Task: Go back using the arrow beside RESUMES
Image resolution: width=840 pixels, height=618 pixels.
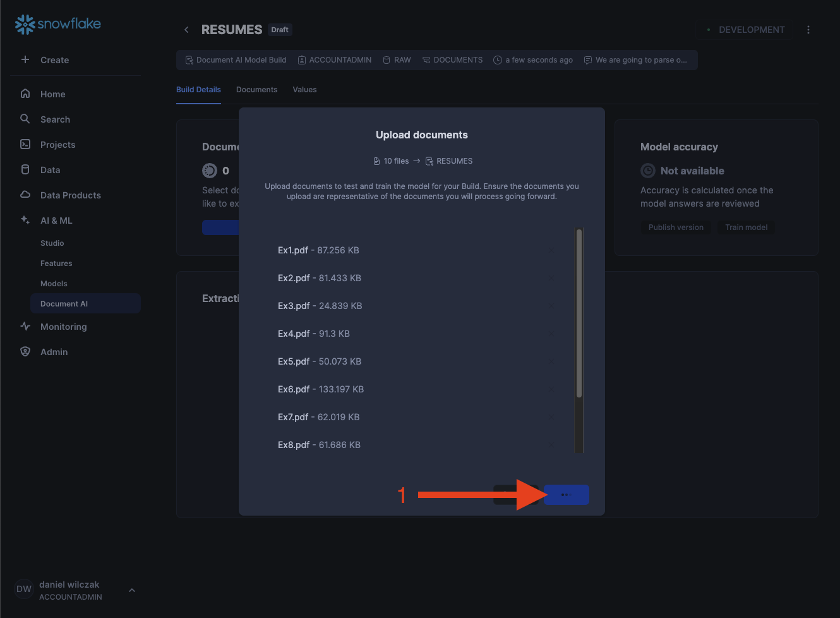Action: pos(186,30)
